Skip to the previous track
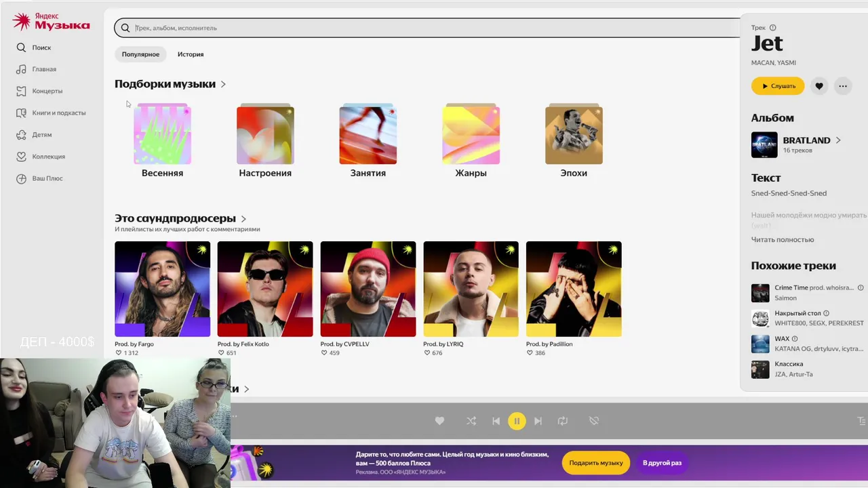Viewport: 868px width, 488px height. (496, 421)
